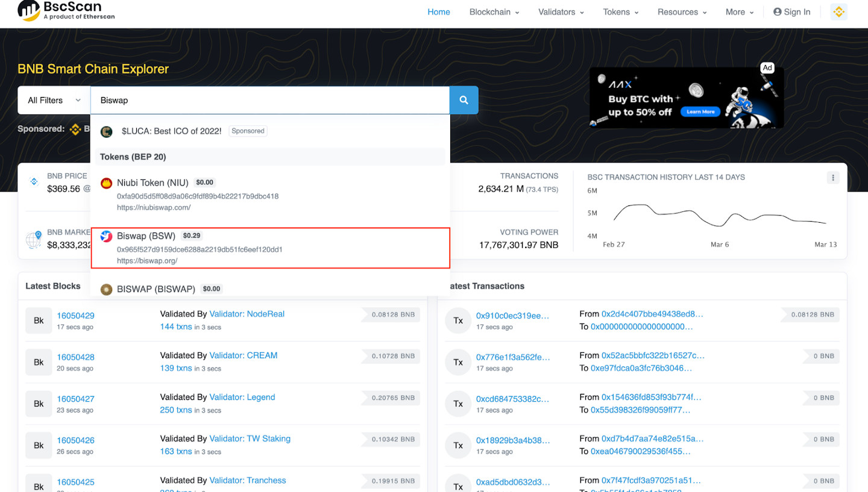Click the Bk icon for block 16050428
The height and width of the screenshot is (492, 868).
39,362
